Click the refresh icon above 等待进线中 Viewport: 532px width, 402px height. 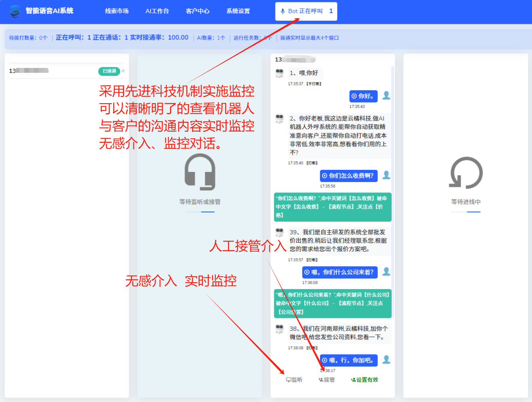(x=466, y=173)
